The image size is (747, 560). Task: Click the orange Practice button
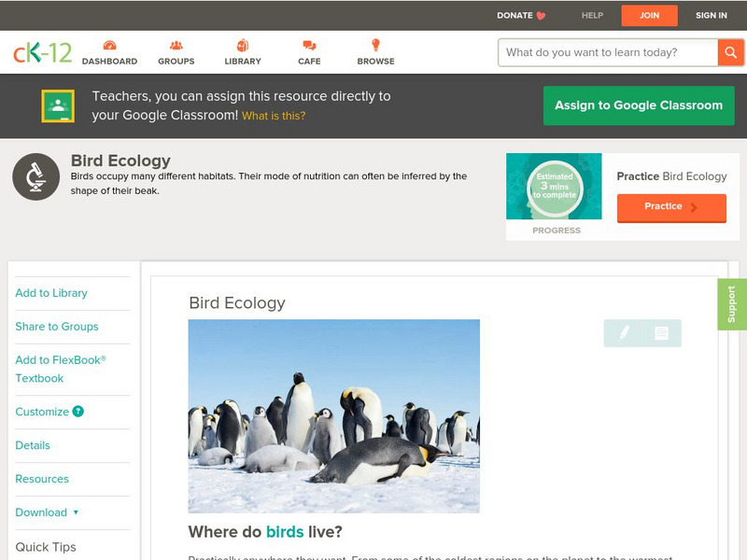tap(671, 207)
